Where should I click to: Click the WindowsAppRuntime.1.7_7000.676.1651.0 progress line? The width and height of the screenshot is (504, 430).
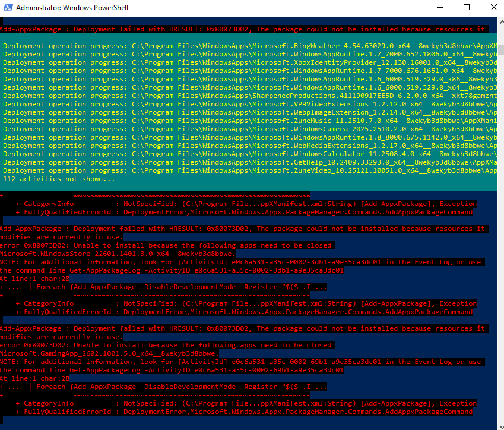click(x=250, y=71)
